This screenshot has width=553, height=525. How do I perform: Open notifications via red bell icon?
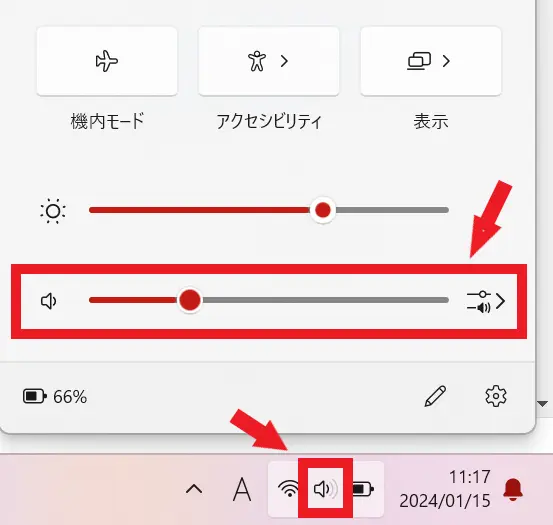tap(513, 489)
